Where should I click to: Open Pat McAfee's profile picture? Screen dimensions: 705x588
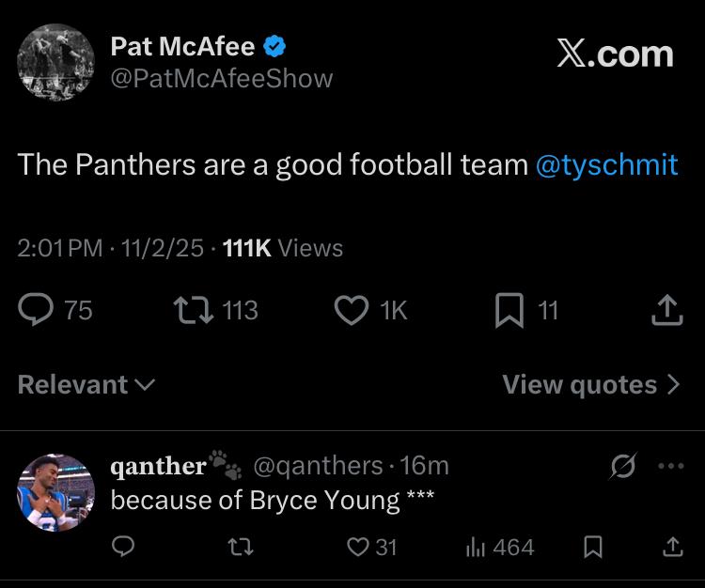pyautogui.click(x=56, y=62)
